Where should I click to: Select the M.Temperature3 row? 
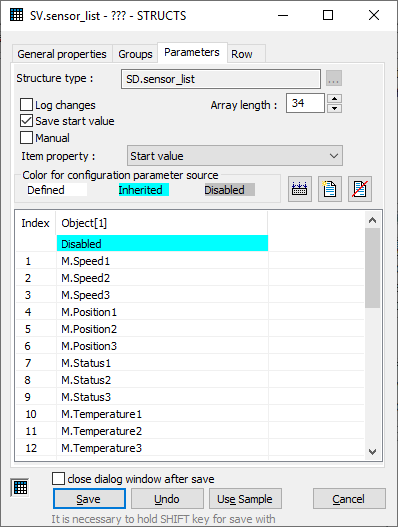coord(190,448)
